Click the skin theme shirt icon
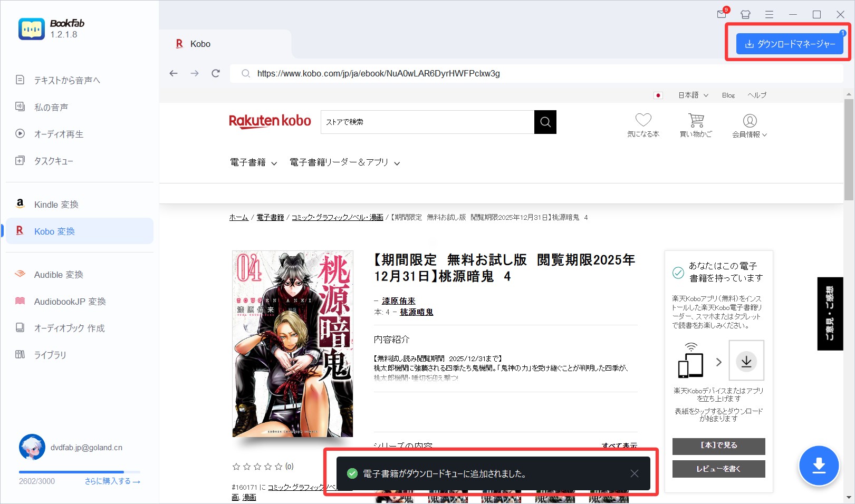 [x=745, y=15]
